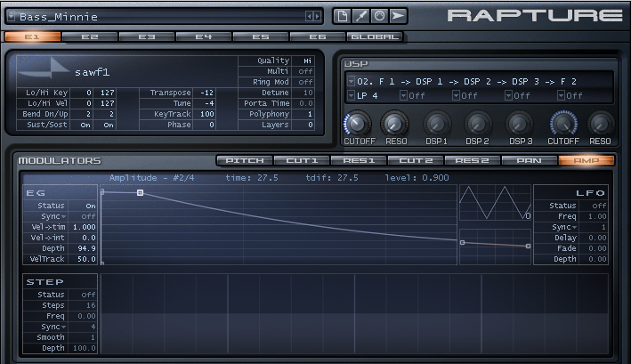The image size is (631, 364).
Task: Click the DSP 1 knob
Action: pos(436,125)
